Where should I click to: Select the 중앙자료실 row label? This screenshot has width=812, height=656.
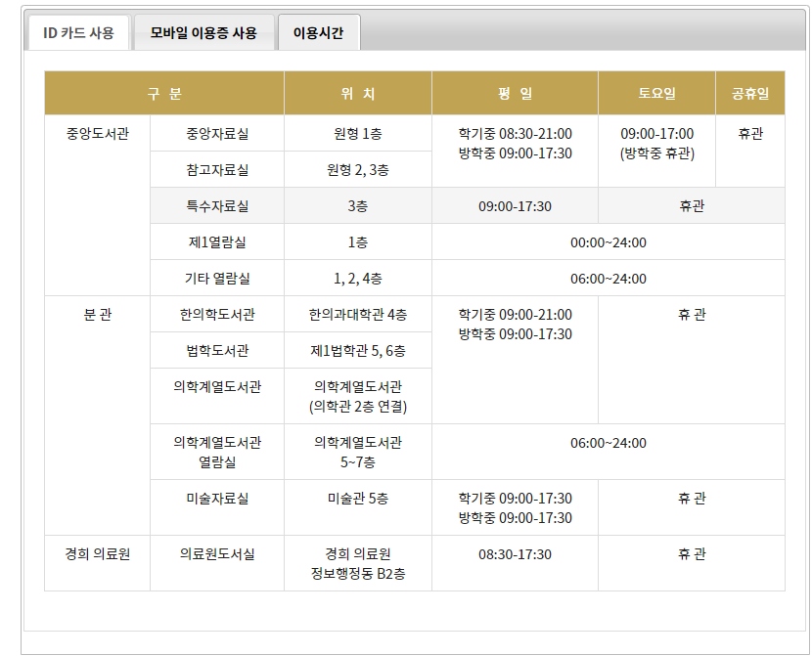pyautogui.click(x=217, y=134)
